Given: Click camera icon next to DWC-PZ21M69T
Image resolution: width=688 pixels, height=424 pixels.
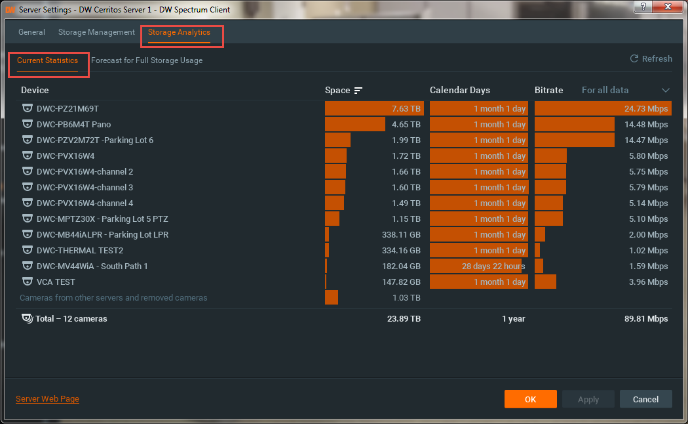Looking at the screenshot, I should [27, 108].
